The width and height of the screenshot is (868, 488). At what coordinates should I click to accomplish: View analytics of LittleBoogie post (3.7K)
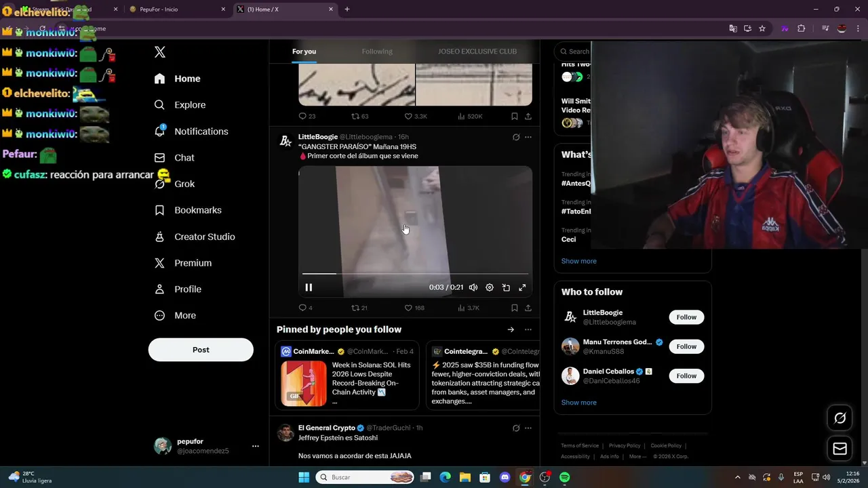pyautogui.click(x=469, y=308)
